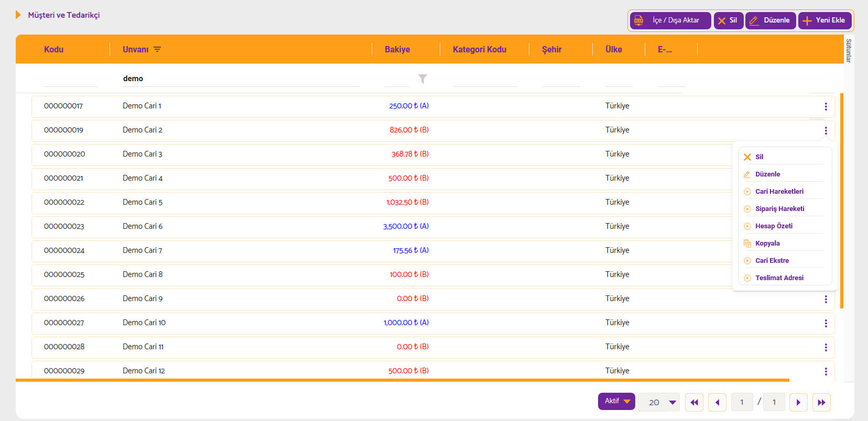868x421 pixels.
Task: Click Yeni Ekle button
Action: pyautogui.click(x=824, y=20)
